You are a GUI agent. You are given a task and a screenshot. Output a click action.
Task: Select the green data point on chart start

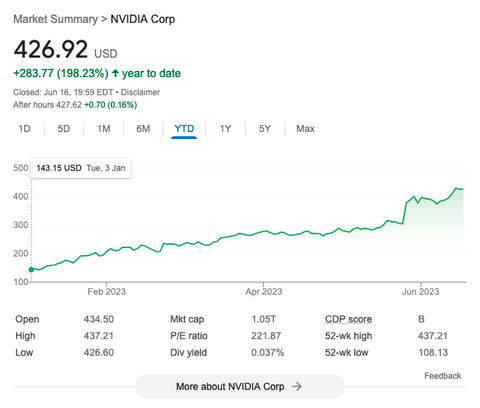[x=31, y=269]
